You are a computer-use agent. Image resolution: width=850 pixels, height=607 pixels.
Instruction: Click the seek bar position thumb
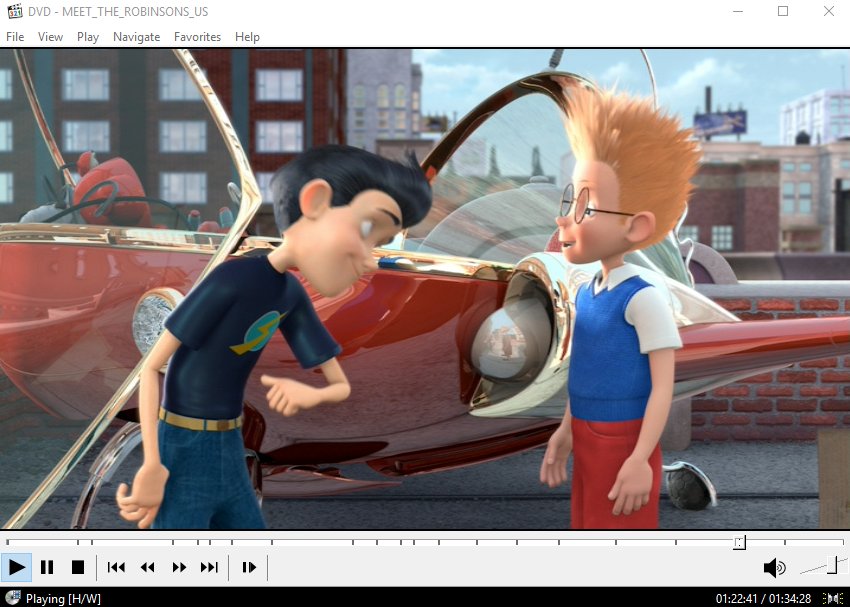[x=739, y=543]
